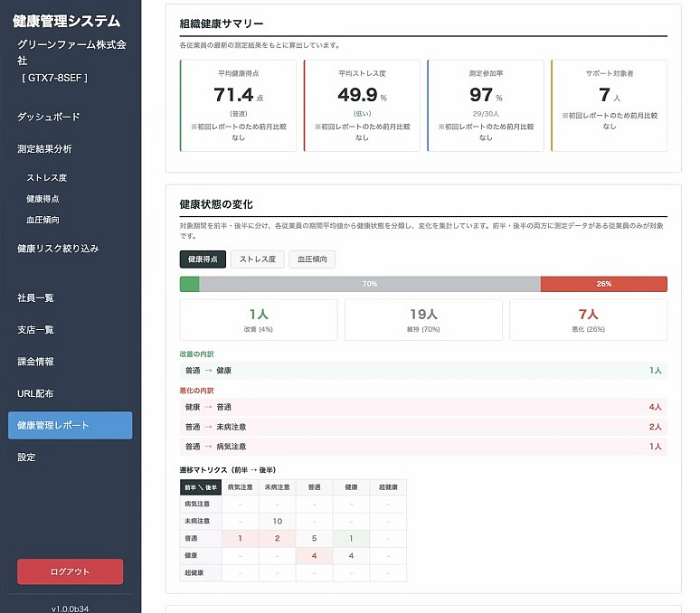Click the 平均健康得点 71.4 summary card

pyautogui.click(x=239, y=105)
